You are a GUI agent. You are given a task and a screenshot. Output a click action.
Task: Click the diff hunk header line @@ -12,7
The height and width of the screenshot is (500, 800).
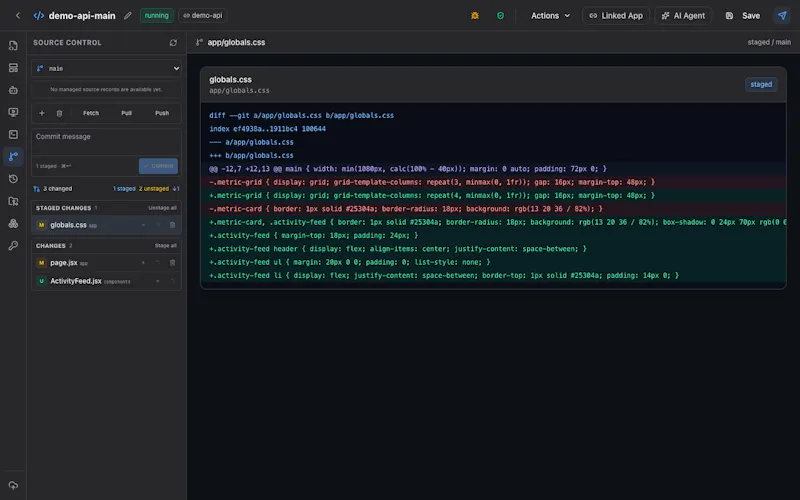click(493, 169)
